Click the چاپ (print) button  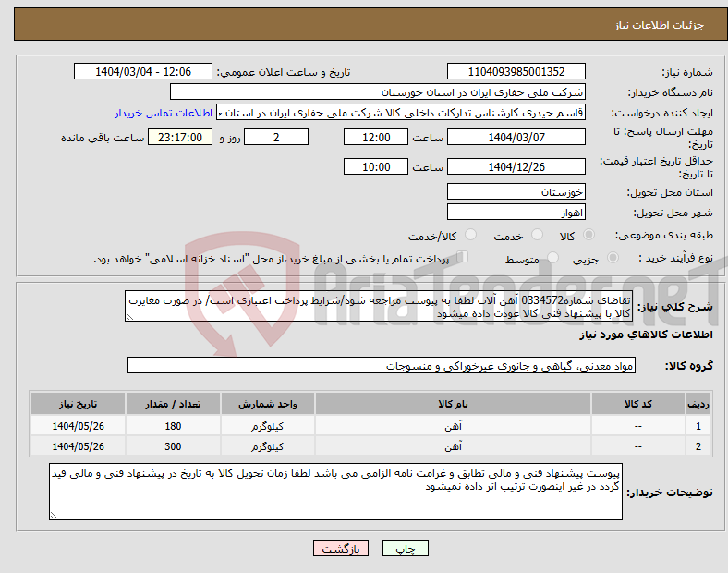pos(405,548)
